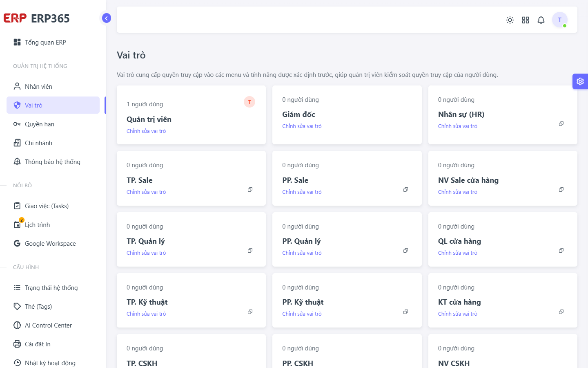588x368 pixels.
Task: Edit the Quản trị viên role link
Action: click(x=146, y=131)
